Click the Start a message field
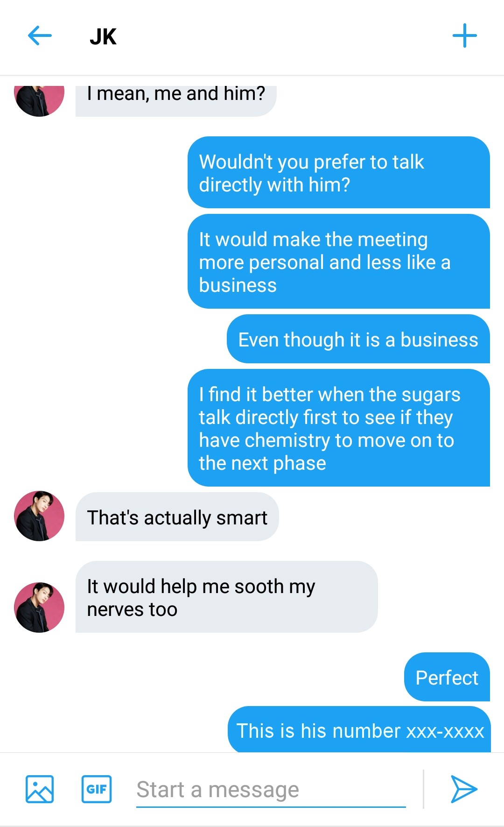Screen dimensions: 504x827 click(271, 790)
